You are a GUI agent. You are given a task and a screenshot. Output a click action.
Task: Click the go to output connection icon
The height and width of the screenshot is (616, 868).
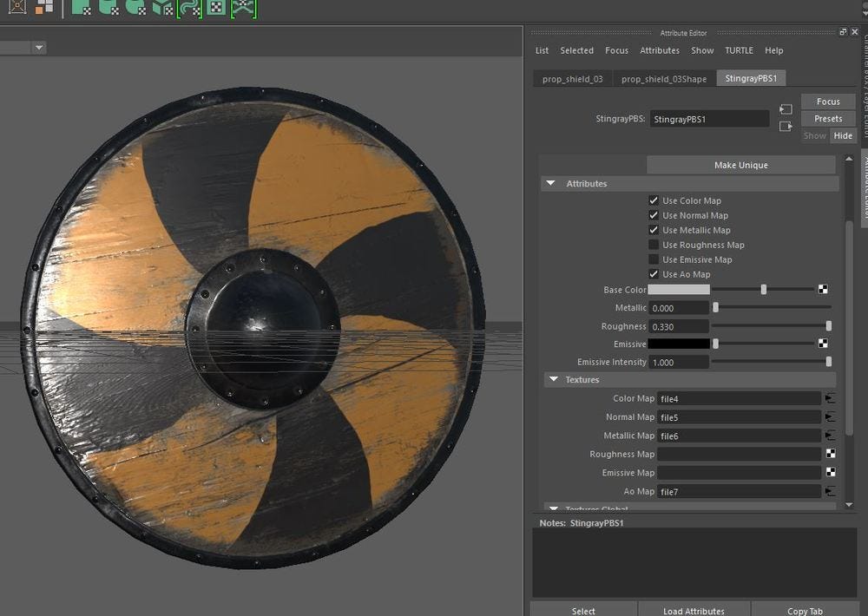[x=786, y=127]
